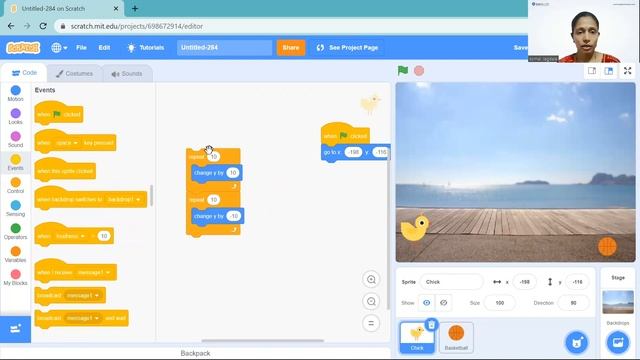Click the red stop button
The width and height of the screenshot is (640, 360).
(x=419, y=71)
